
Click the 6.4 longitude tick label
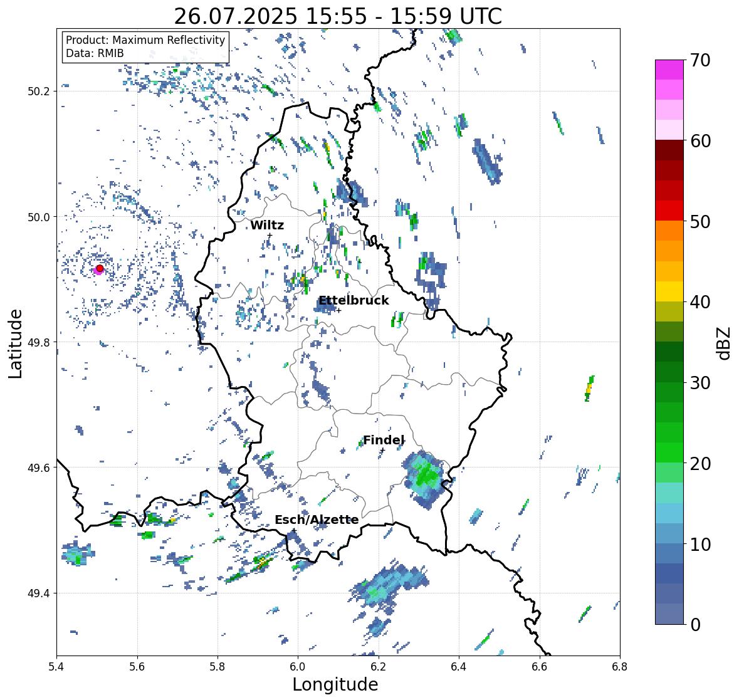pos(459,667)
